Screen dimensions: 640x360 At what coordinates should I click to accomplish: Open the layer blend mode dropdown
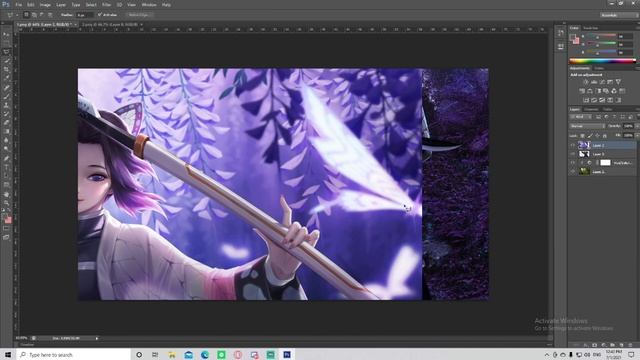pos(587,126)
